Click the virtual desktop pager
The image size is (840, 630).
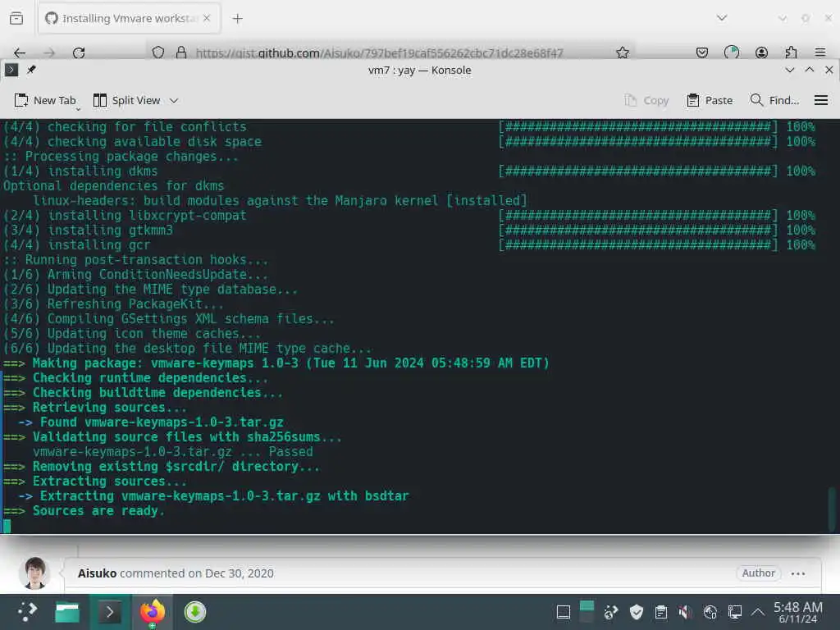coord(587,612)
